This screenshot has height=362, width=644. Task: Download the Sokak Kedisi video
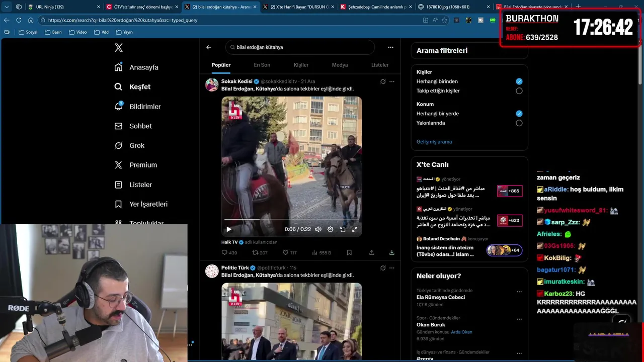point(392,253)
